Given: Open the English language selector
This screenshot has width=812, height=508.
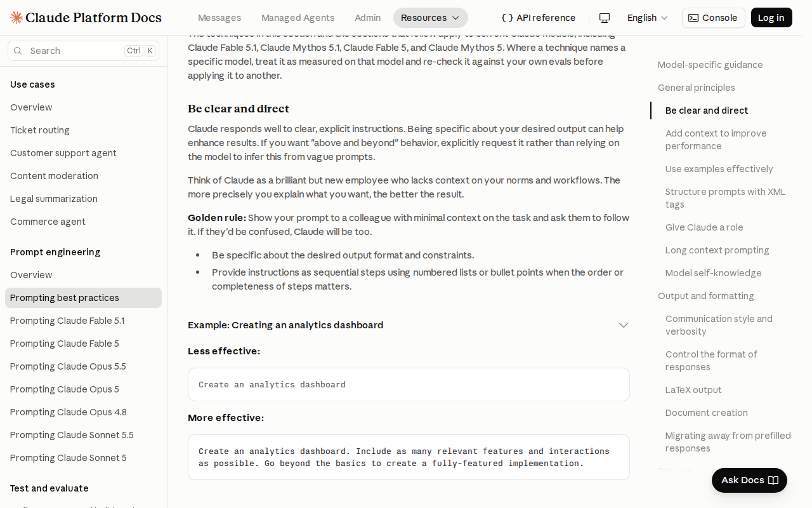Looking at the screenshot, I should pos(648,18).
